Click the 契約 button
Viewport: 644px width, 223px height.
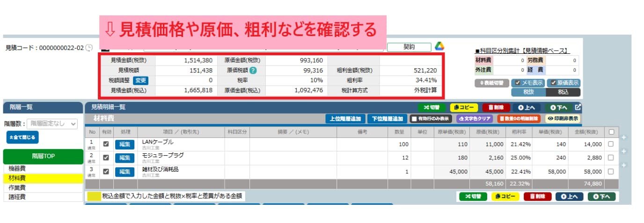(x=409, y=47)
